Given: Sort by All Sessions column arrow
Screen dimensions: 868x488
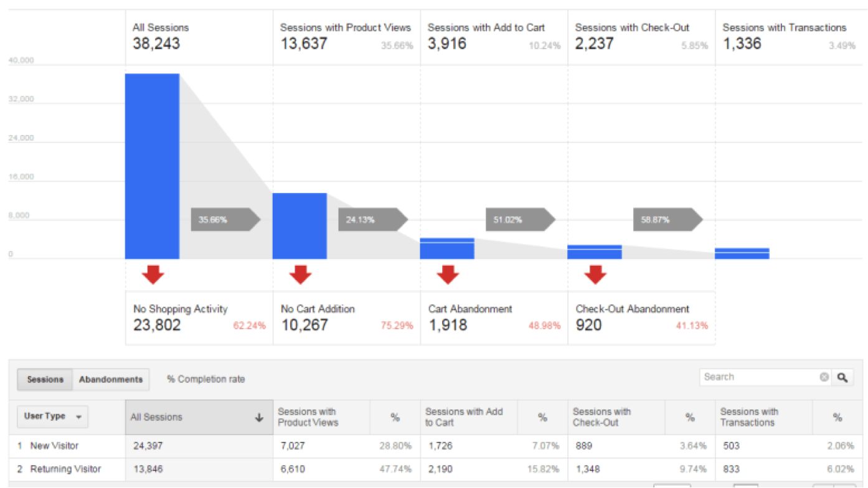Looking at the screenshot, I should pyautogui.click(x=259, y=418).
